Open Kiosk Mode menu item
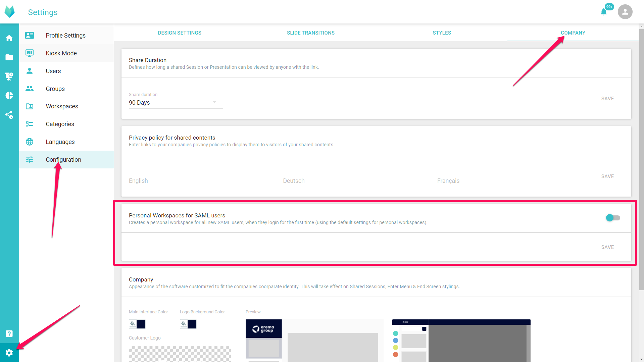The height and width of the screenshot is (362, 644). (x=66, y=53)
